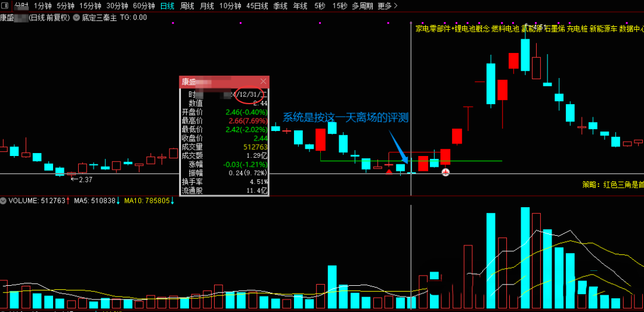The image size is (644, 312).
Task: Click the 家电零部件+锂电池概念 concept tag
Action: tap(453, 29)
